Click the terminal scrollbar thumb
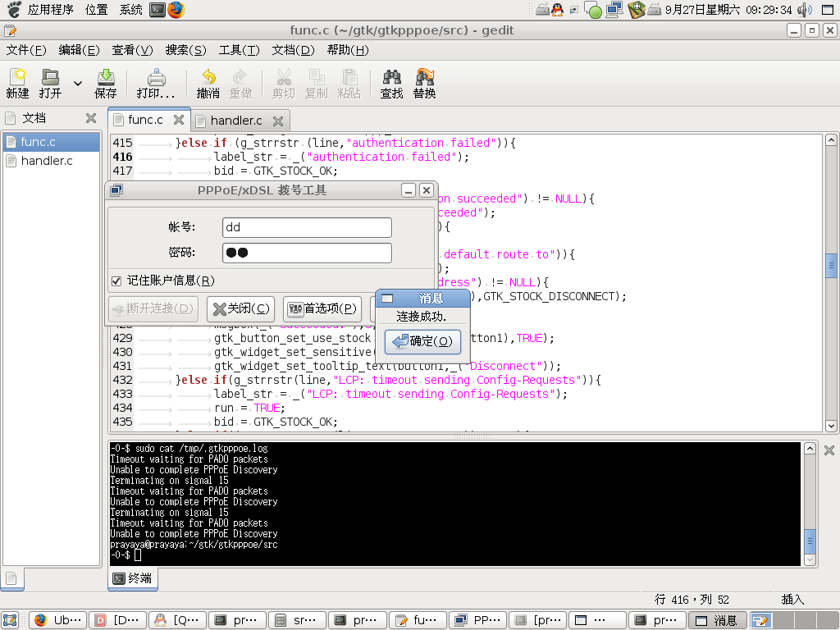Image resolution: width=840 pixels, height=630 pixels. (x=810, y=541)
